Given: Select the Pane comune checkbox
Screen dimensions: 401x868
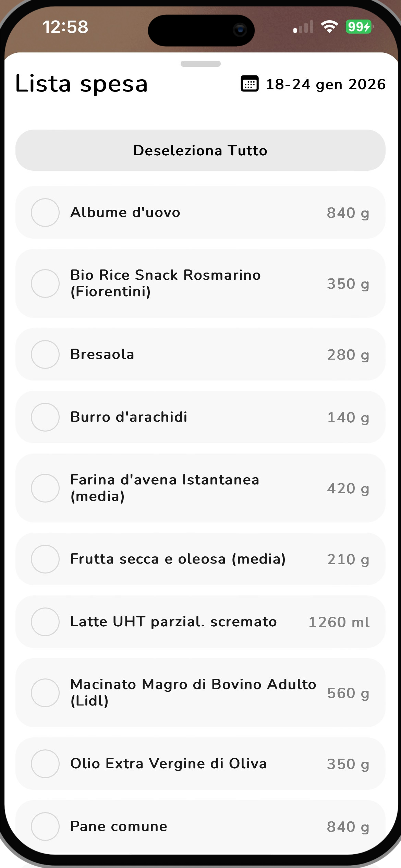Looking at the screenshot, I should point(45,827).
